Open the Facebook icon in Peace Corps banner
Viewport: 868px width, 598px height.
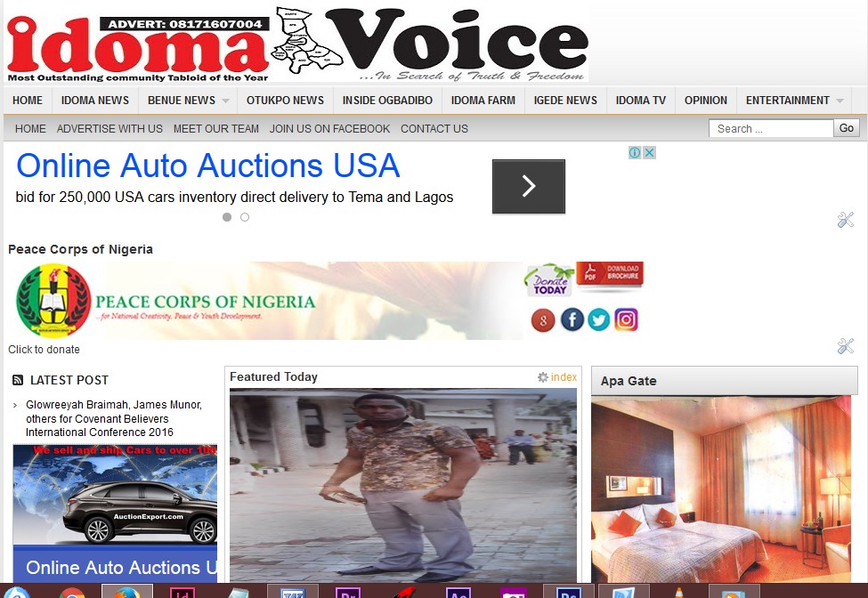pyautogui.click(x=572, y=319)
